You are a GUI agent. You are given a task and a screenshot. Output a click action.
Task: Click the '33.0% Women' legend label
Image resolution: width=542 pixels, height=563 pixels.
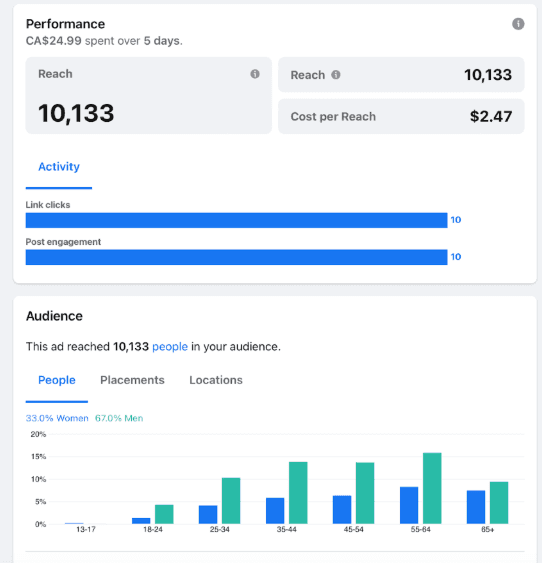pyautogui.click(x=57, y=418)
